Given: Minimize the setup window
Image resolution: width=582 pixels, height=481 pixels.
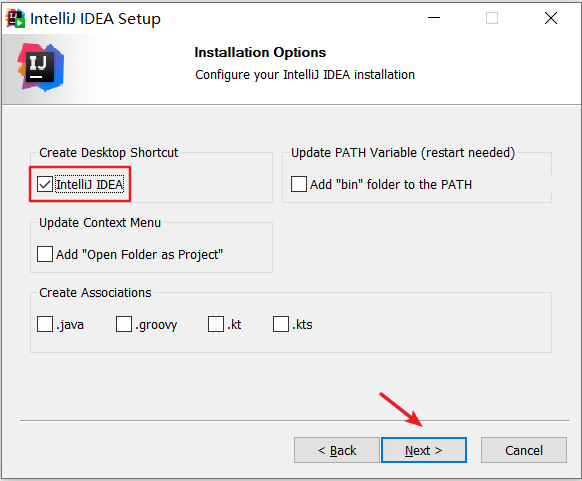Looking at the screenshot, I should click(434, 18).
